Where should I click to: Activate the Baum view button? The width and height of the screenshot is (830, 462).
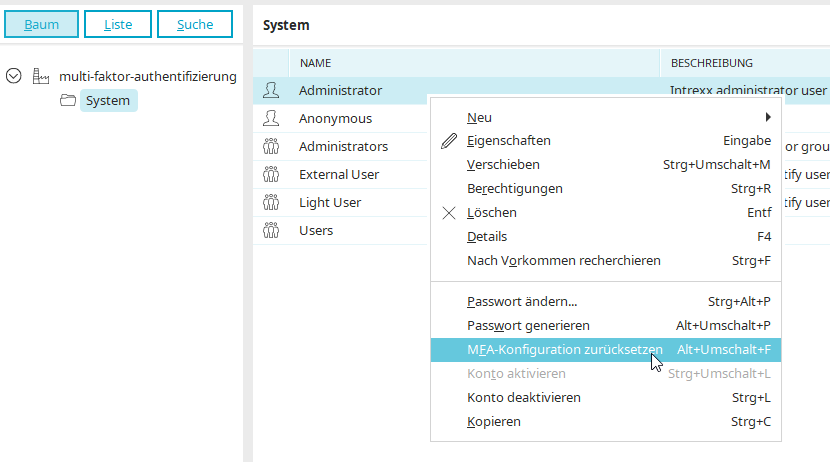tap(41, 24)
